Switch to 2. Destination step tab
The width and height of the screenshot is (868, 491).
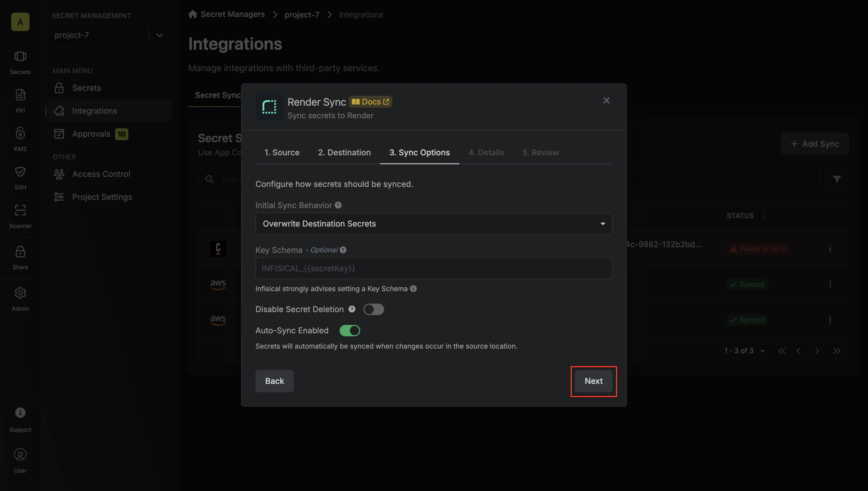[344, 153]
